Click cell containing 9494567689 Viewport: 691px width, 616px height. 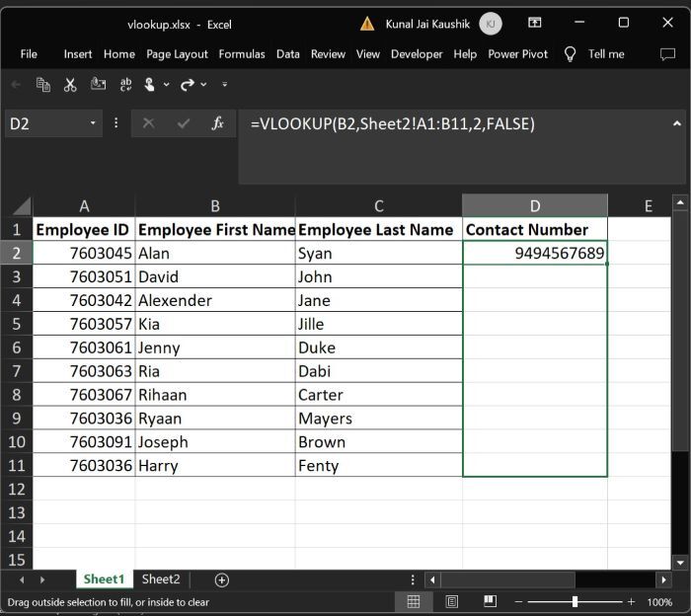tap(535, 253)
